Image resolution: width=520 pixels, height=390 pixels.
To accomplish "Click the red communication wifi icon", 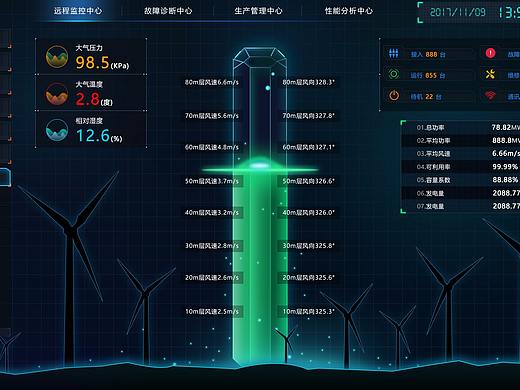I will pyautogui.click(x=490, y=96).
